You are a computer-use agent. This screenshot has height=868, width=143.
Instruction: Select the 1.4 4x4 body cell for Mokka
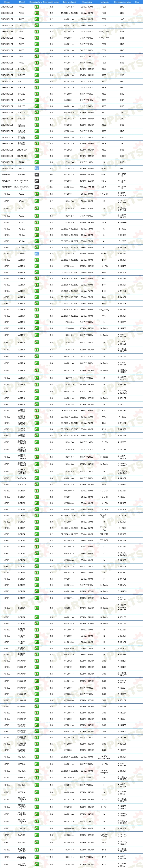click(104, 807)
